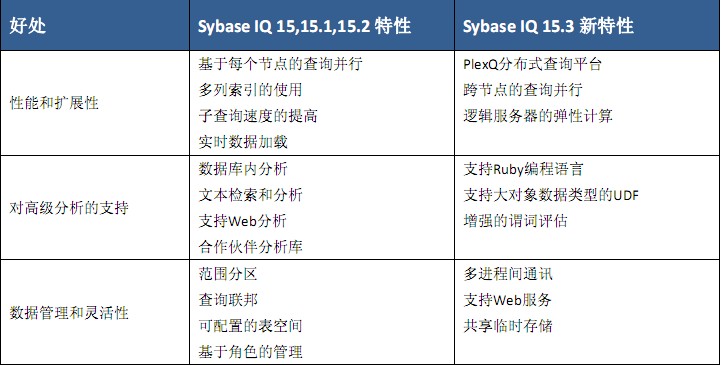Select the 共享临时存储 entry

pyautogui.click(x=508, y=326)
